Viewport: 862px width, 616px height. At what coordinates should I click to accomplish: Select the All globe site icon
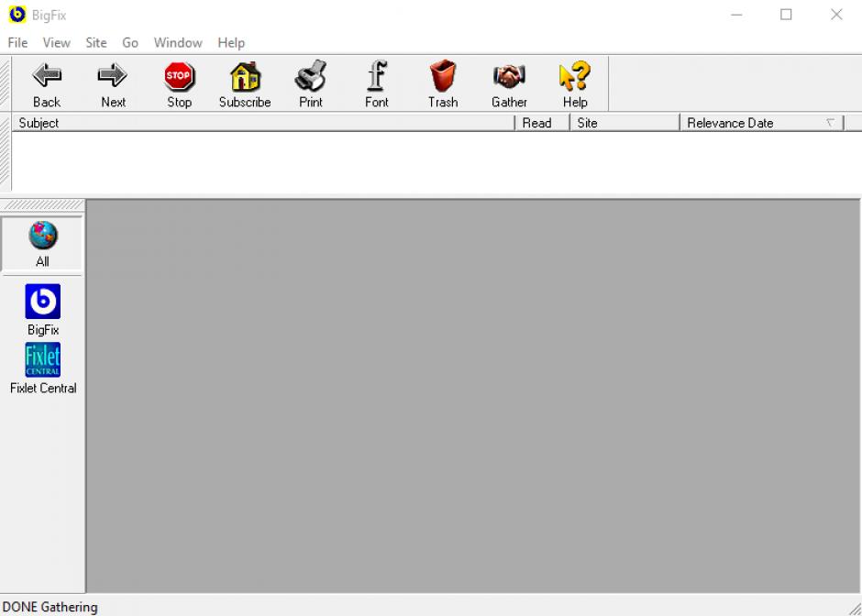click(42, 244)
